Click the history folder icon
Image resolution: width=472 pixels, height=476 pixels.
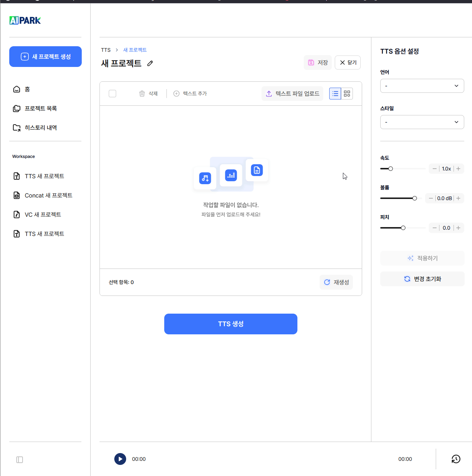click(17, 128)
